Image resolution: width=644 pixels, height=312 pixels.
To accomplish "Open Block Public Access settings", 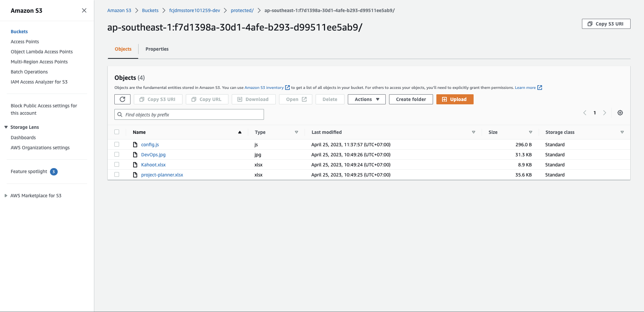I will point(44,109).
